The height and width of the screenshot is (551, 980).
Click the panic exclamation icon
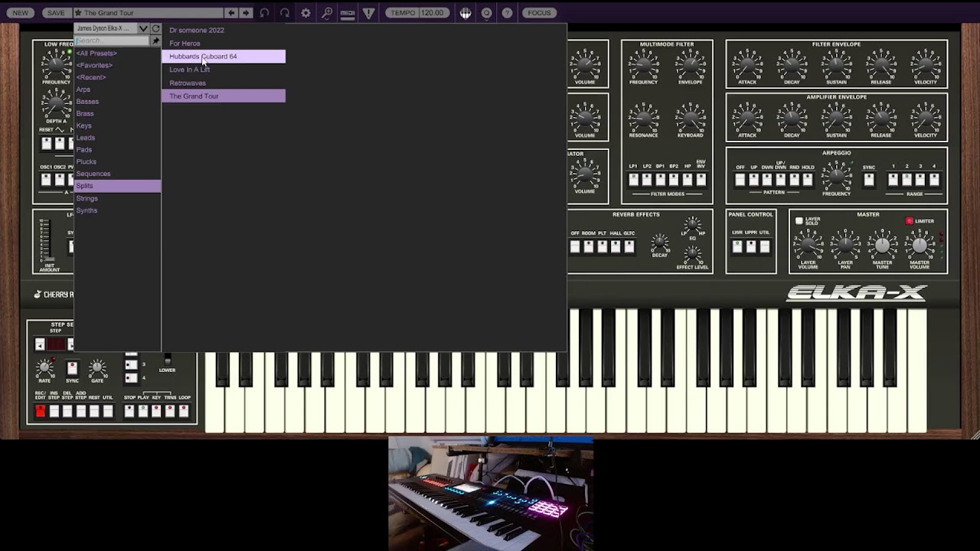(368, 13)
